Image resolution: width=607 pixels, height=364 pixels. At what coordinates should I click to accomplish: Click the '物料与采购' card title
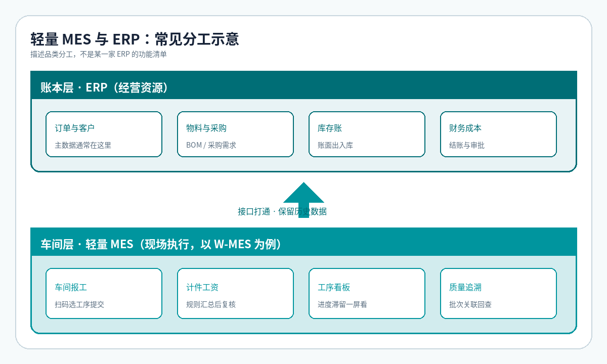coord(206,128)
